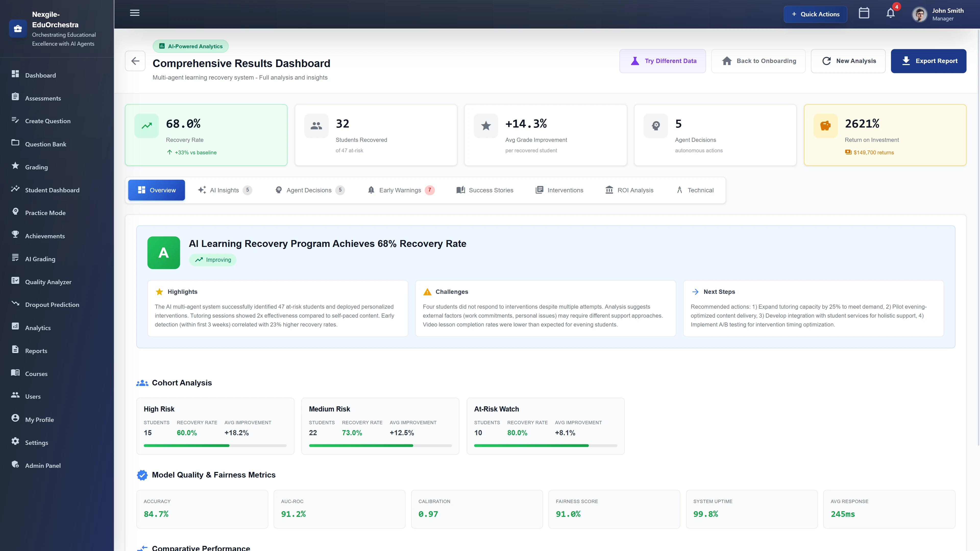Open the Student Dashboard from the sidebar
The image size is (980, 551).
click(52, 190)
